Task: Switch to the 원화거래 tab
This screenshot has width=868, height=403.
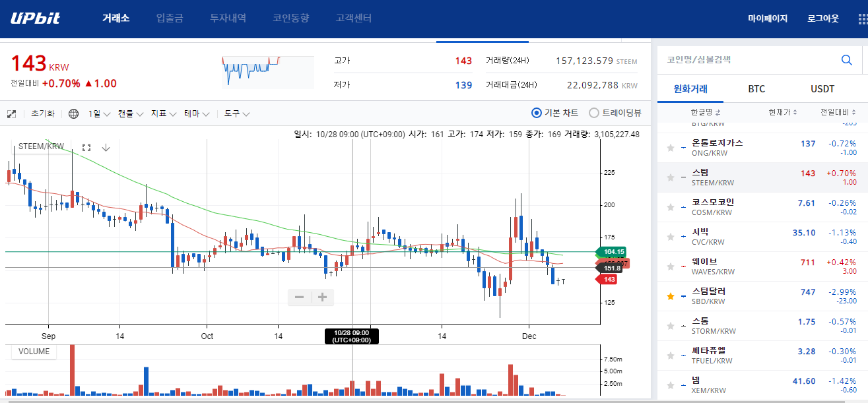Action: click(690, 89)
